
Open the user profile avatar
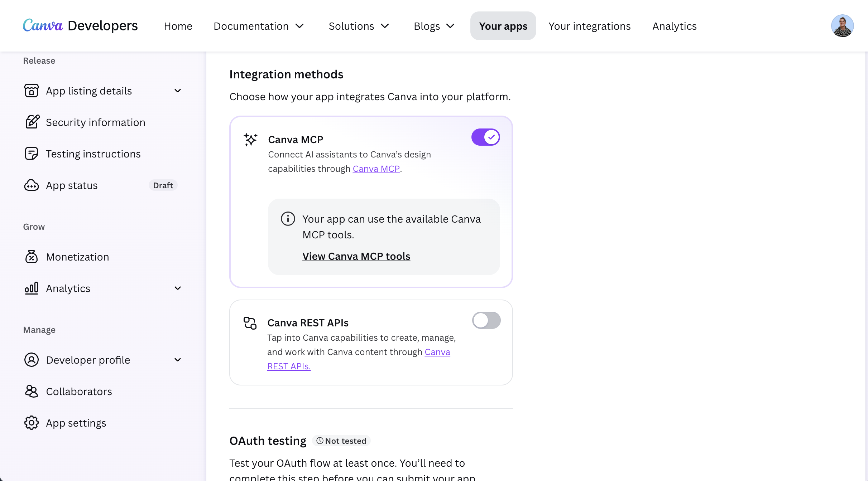click(842, 26)
